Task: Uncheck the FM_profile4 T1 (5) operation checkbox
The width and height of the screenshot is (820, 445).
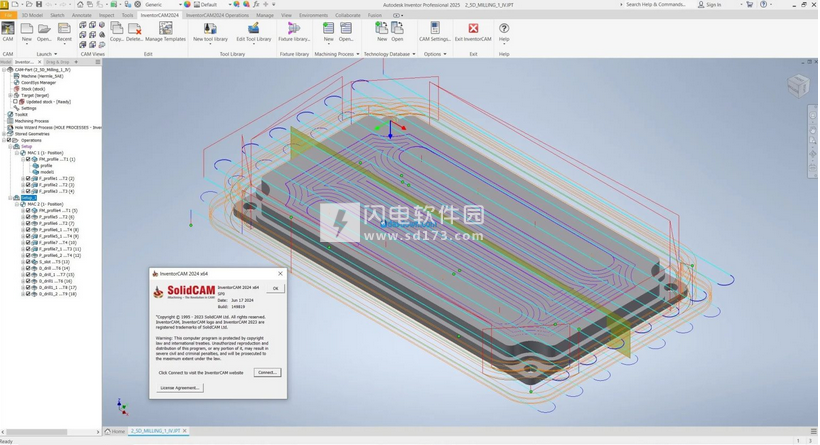Action: pos(28,211)
